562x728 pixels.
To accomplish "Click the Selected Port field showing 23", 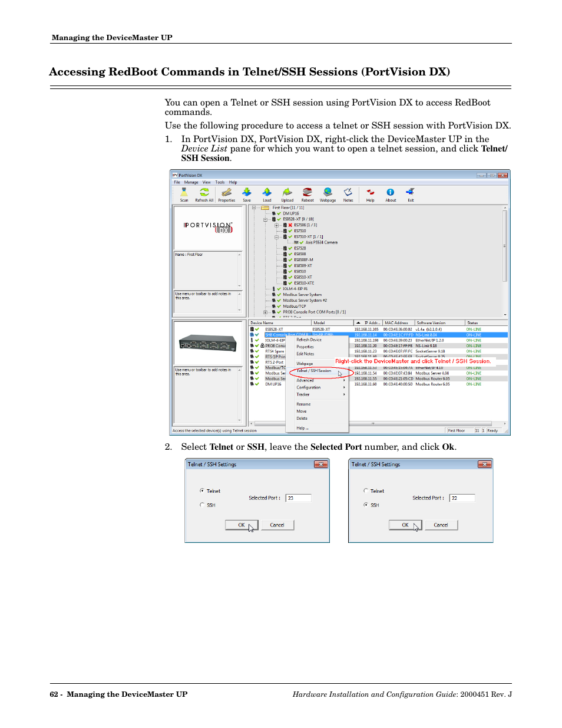I will click(299, 498).
